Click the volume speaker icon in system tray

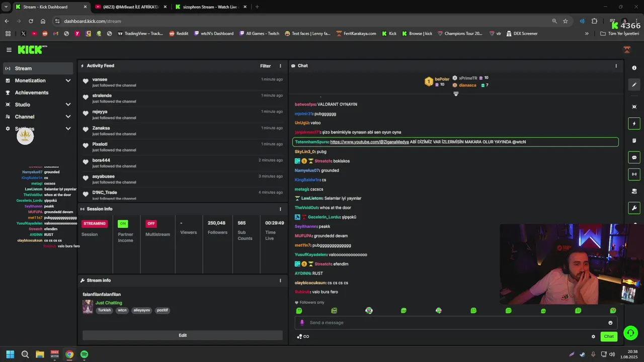pos(612,354)
